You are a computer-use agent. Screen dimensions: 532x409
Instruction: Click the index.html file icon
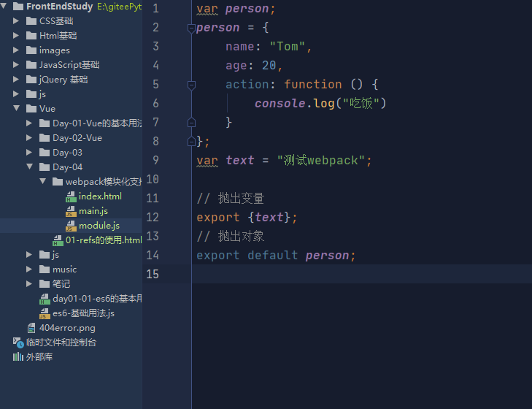(x=71, y=196)
